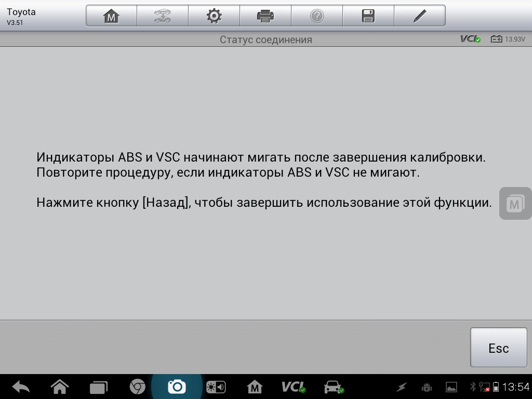Take a screenshot with the camera icon
Viewport: 532px width, 399px height.
177,387
